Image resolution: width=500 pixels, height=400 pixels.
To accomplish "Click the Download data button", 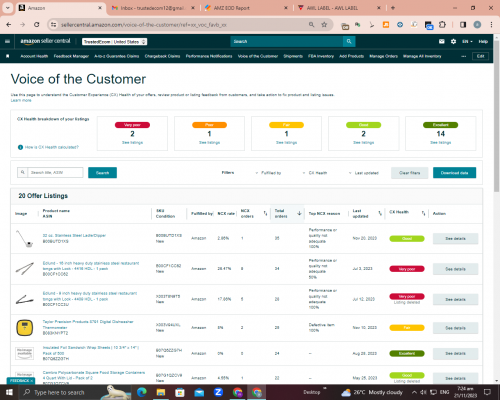I will 454,173.
